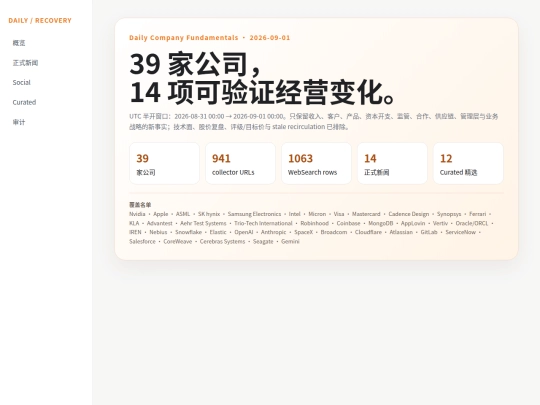Select Trio-Tech International entry

click(x=263, y=224)
